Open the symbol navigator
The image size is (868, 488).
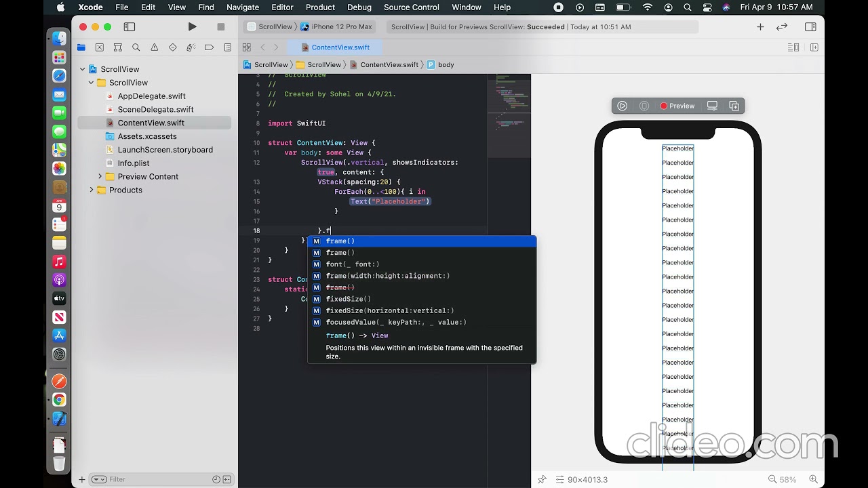coord(118,47)
